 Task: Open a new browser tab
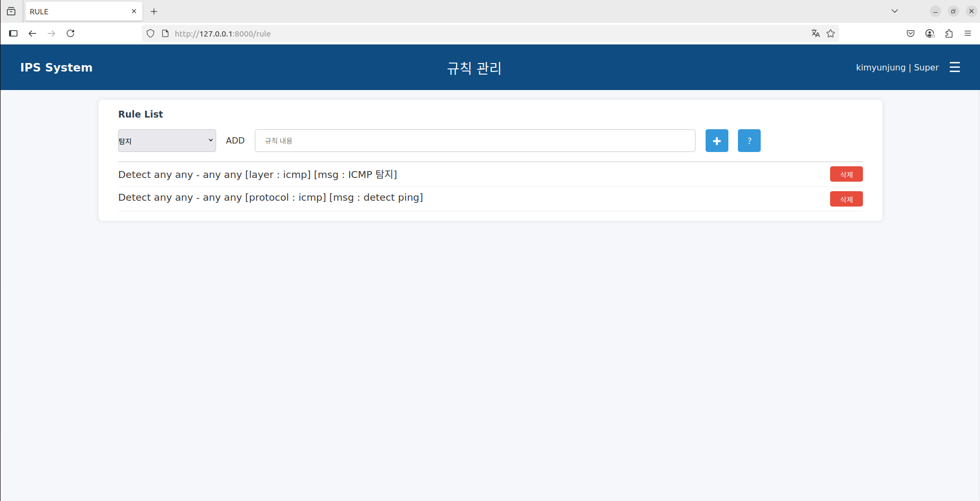coord(154,11)
